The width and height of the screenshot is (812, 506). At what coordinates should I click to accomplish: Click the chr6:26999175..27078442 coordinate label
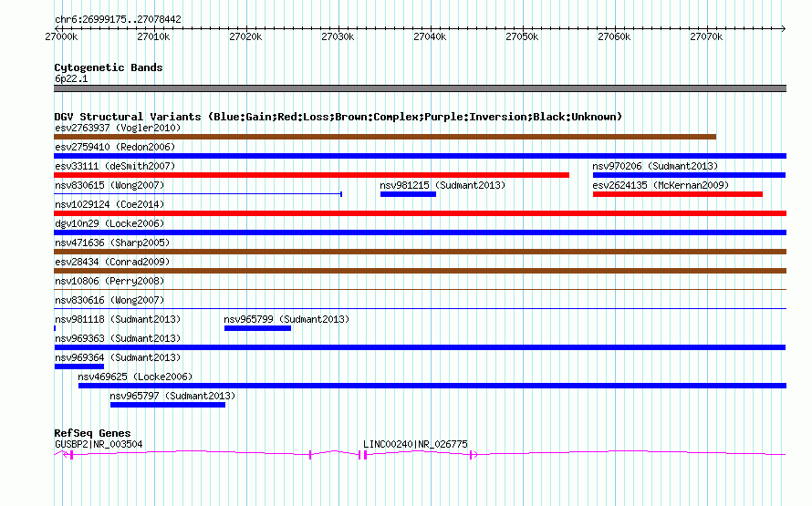click(118, 19)
